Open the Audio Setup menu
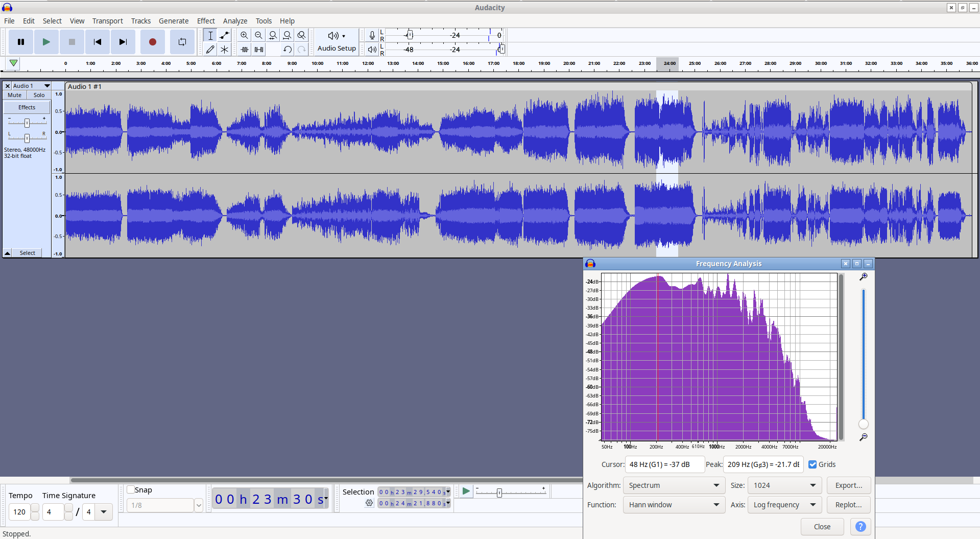The image size is (980, 539). tap(337, 42)
